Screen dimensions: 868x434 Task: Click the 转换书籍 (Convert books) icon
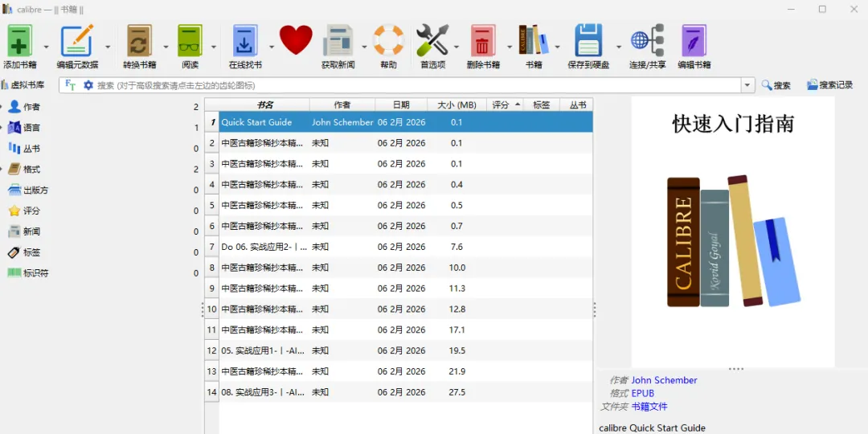coord(140,40)
